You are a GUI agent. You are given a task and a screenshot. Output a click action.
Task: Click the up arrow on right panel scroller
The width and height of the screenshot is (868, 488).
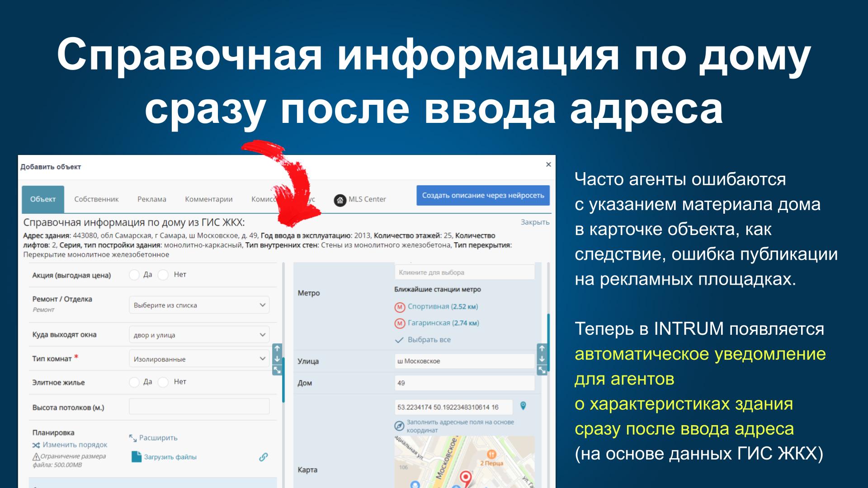click(542, 349)
